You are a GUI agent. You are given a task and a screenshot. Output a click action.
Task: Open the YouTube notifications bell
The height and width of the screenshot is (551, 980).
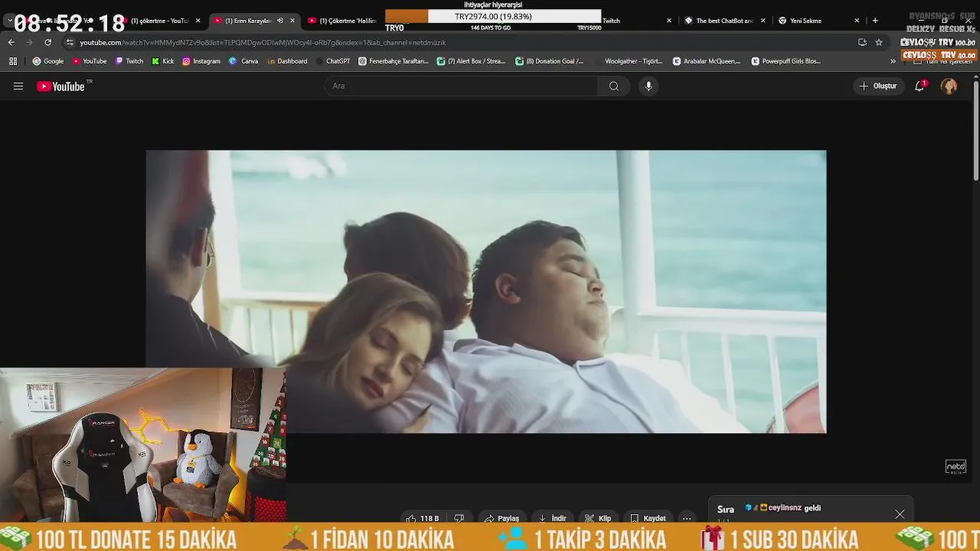(920, 86)
